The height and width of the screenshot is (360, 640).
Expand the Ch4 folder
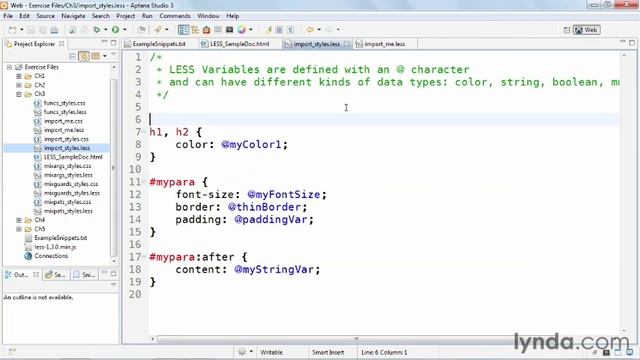pos(19,220)
